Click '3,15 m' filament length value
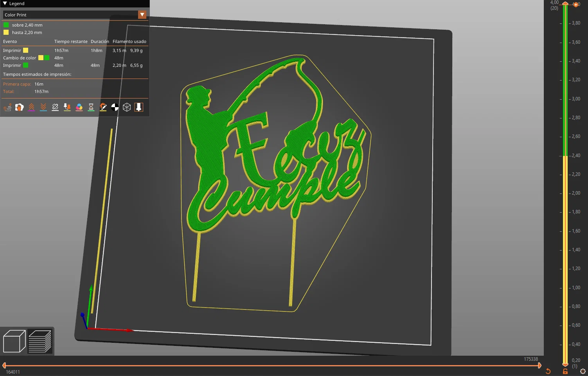The width and height of the screenshot is (588, 376). coord(119,50)
